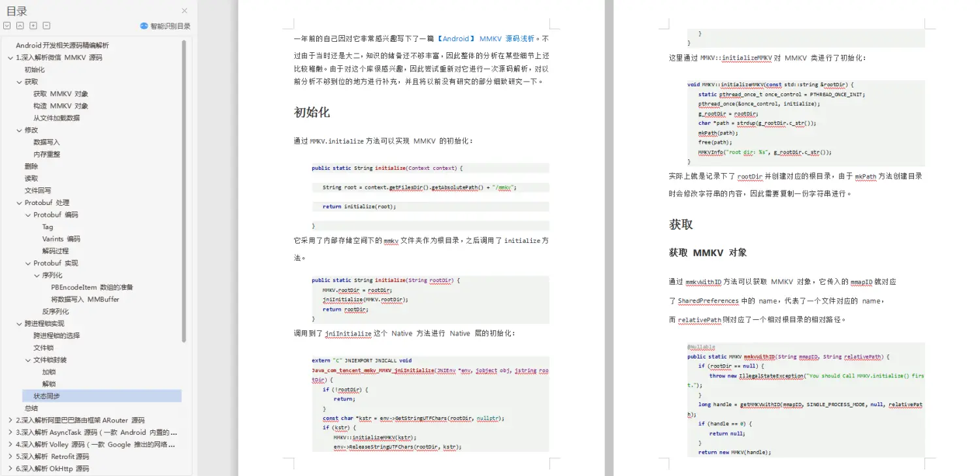This screenshot has width=980, height=476.
Task: Click the outline panel vertical scrollbar
Action: tap(184, 191)
